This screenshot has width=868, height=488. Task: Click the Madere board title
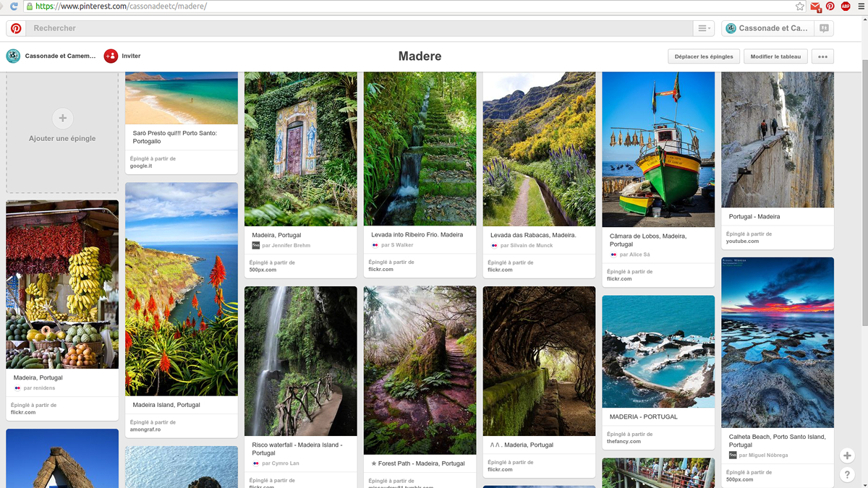pos(420,56)
